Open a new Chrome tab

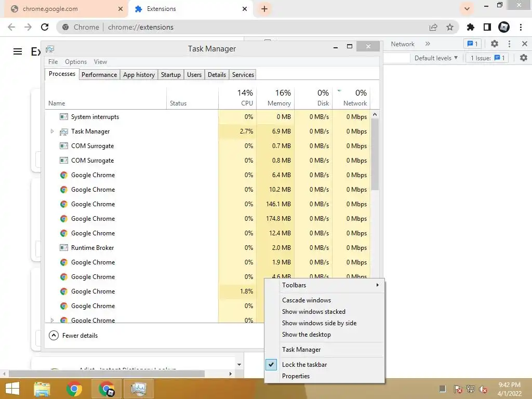pyautogui.click(x=264, y=9)
